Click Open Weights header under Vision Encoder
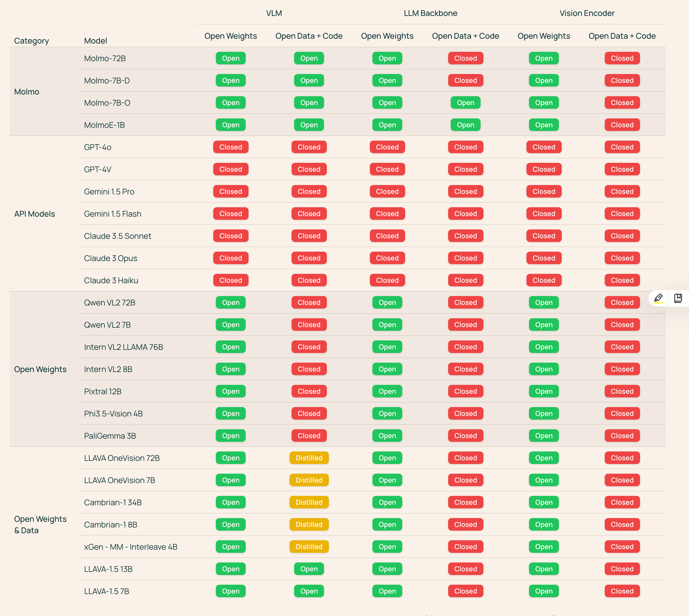Image resolution: width=689 pixels, height=616 pixels. point(544,36)
